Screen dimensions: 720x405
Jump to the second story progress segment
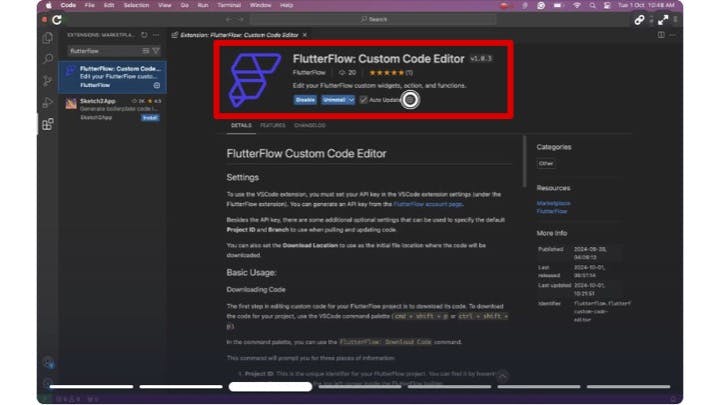point(181,387)
